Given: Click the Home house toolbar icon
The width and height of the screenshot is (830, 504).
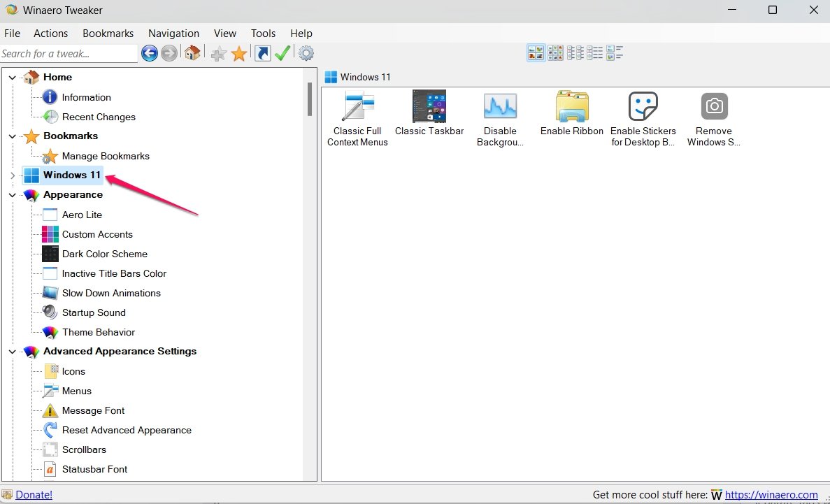Looking at the screenshot, I should [192, 52].
